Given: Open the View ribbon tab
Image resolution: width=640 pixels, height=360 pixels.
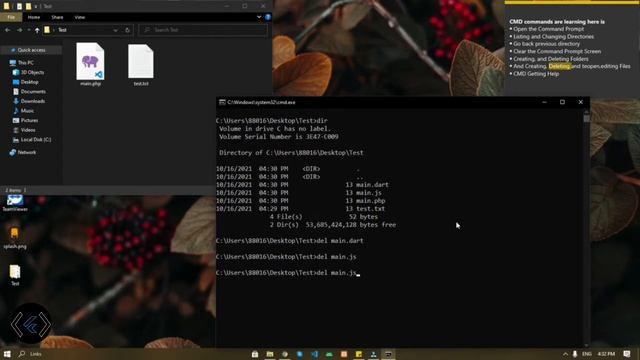Looking at the screenshot, I should coord(80,17).
